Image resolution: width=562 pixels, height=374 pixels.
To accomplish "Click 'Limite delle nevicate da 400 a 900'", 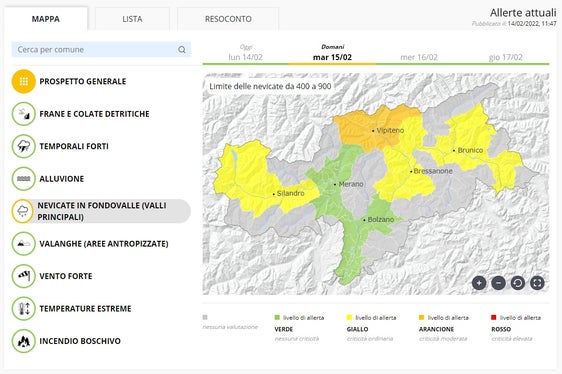I will [x=270, y=86].
